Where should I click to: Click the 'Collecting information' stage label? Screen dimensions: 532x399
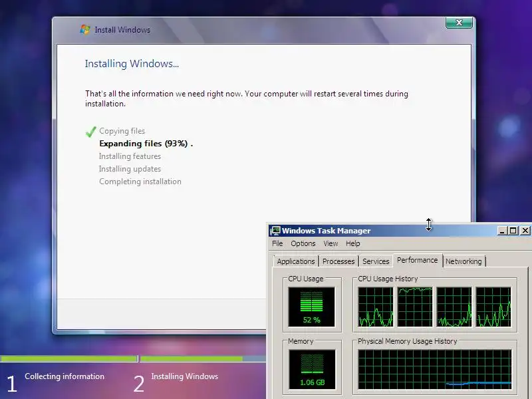point(65,376)
